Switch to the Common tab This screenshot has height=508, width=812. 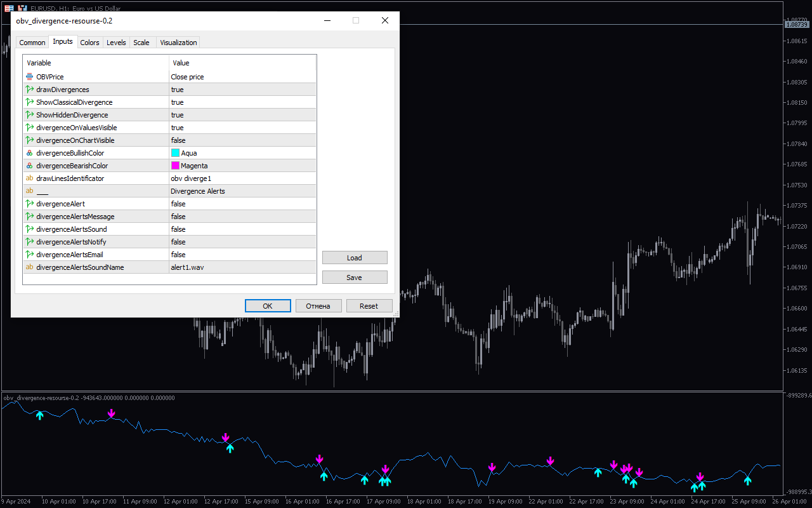click(x=32, y=43)
